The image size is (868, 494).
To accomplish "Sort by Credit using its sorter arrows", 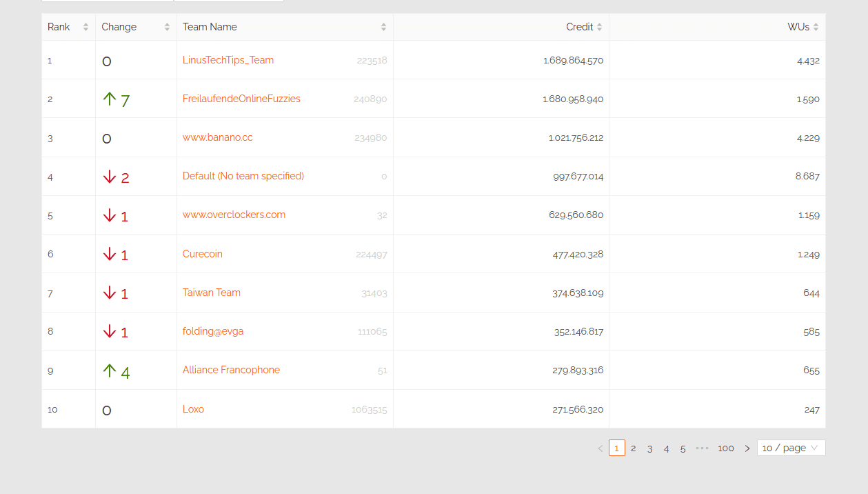I will click(x=599, y=27).
